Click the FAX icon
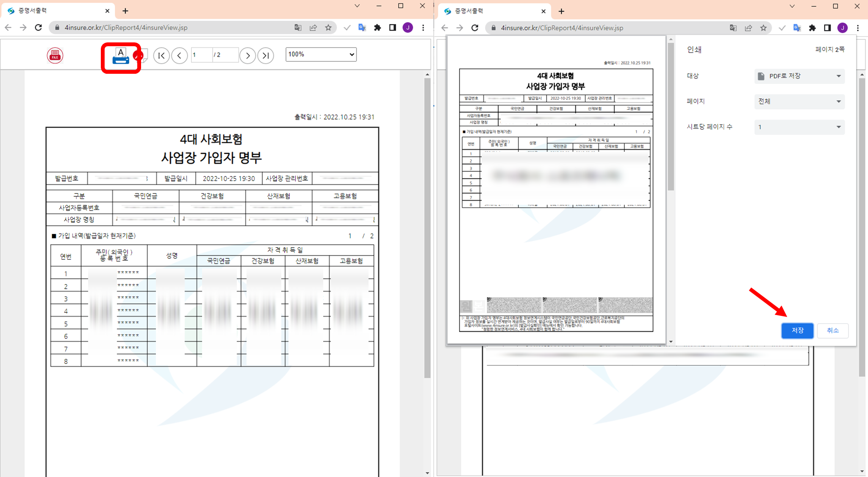The image size is (868, 477). (55, 55)
